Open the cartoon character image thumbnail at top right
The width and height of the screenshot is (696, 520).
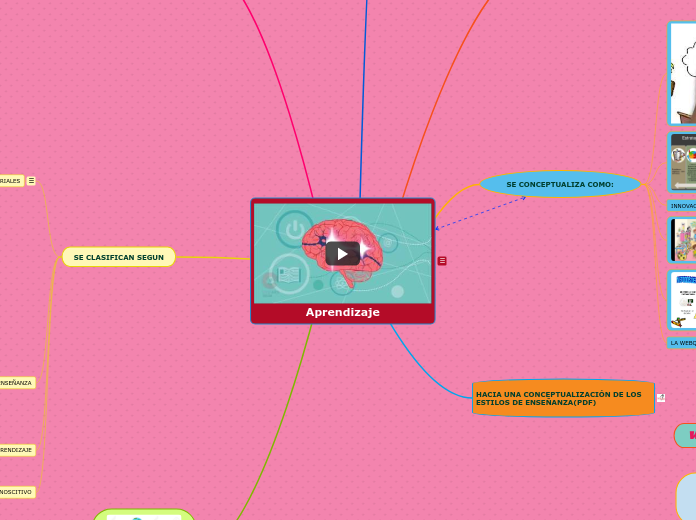(x=682, y=73)
